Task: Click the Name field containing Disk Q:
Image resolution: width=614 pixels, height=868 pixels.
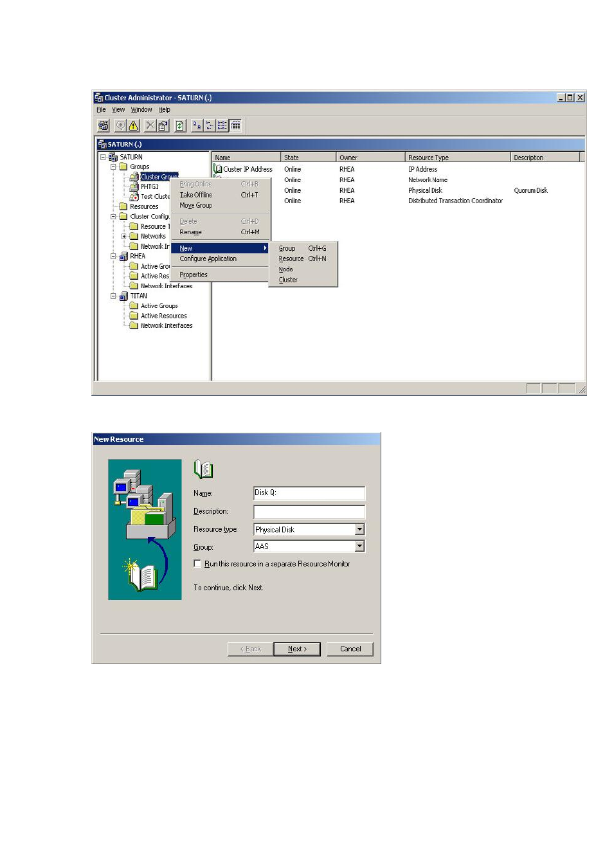Action: (309, 493)
